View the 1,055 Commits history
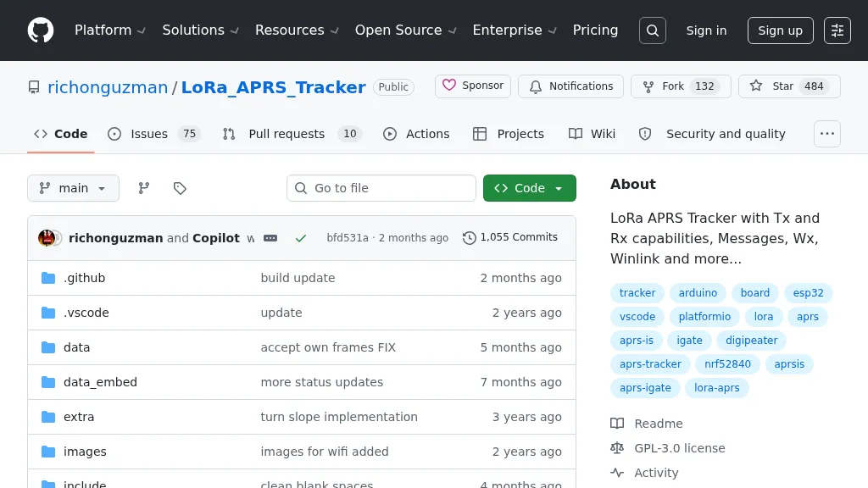Viewport: 868px width, 488px height. [x=510, y=237]
